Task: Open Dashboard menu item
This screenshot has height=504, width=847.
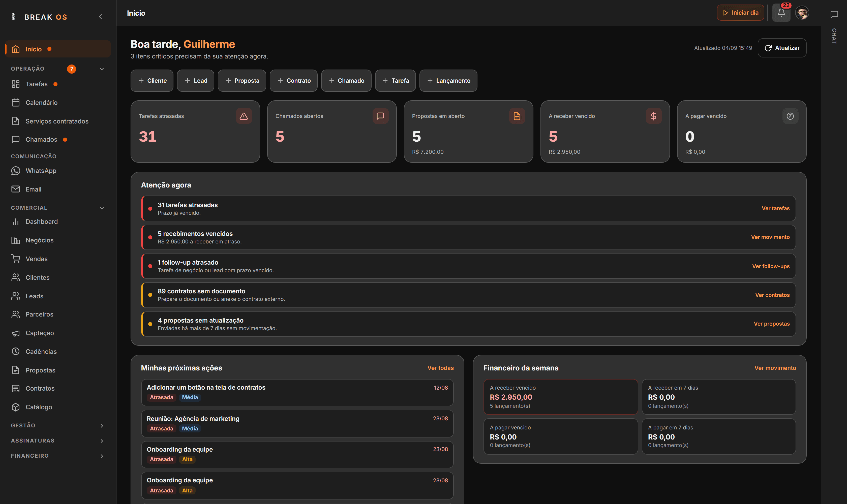Action: pyautogui.click(x=58, y=222)
